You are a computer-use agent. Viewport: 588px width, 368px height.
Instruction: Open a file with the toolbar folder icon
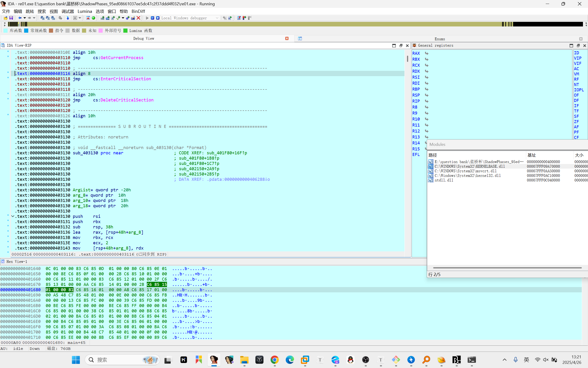(6, 18)
